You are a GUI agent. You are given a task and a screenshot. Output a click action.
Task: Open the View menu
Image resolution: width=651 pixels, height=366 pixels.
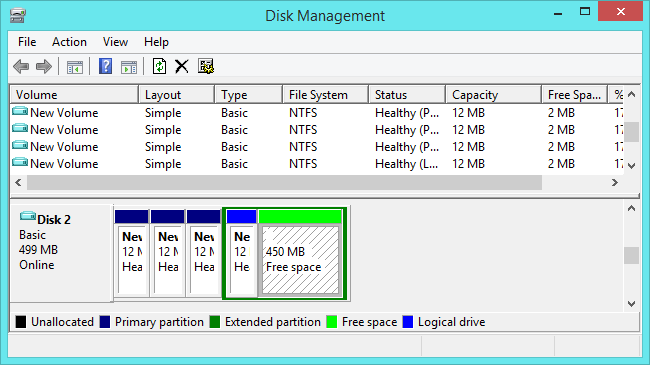pos(115,42)
